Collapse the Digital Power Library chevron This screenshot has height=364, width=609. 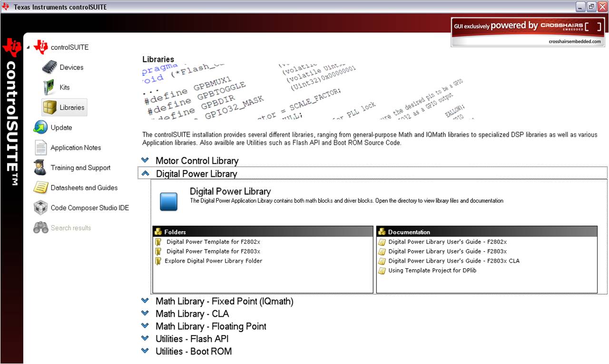pos(146,173)
